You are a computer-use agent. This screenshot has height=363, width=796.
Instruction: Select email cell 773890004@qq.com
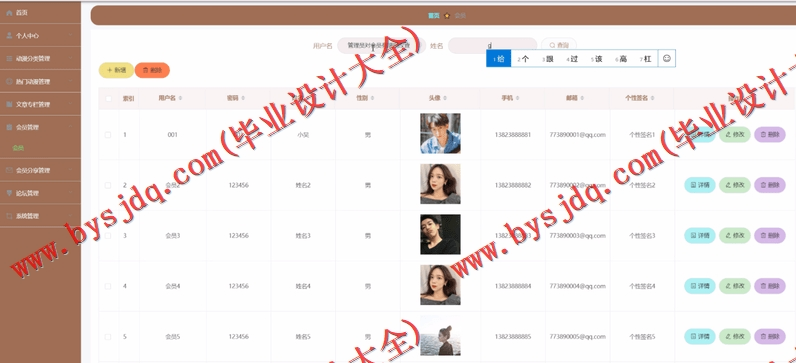(578, 286)
